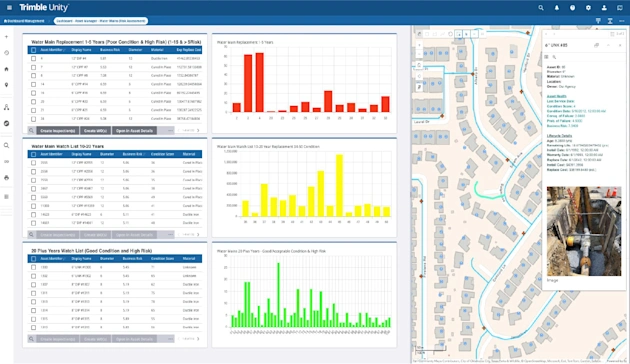Click the filter icon on the breadcrumb bar
This screenshot has height=364, width=630.
pos(598,21)
